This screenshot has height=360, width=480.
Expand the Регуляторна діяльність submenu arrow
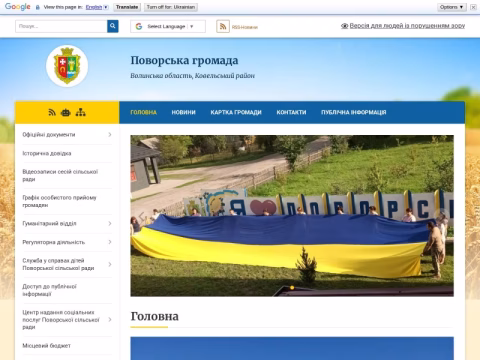(x=110, y=242)
